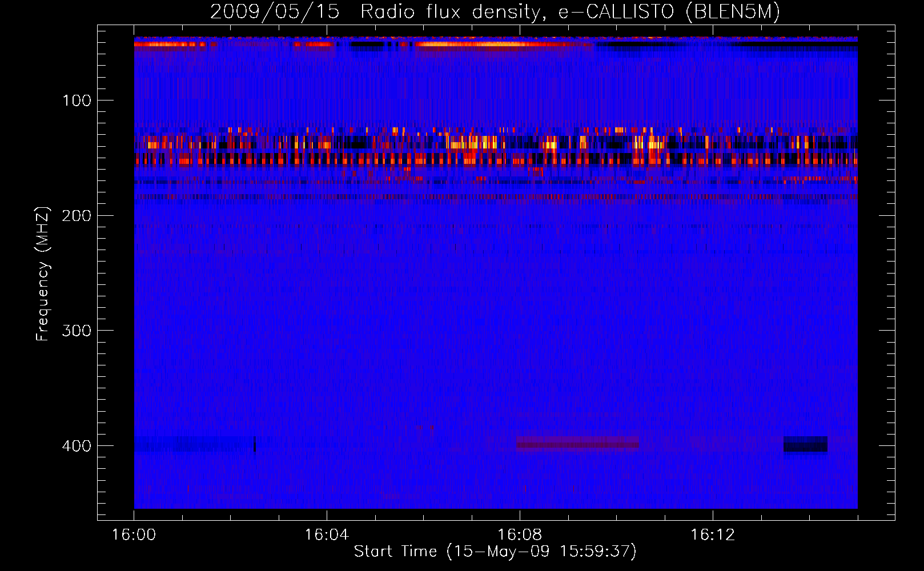Click the 'Frequency (MHZ)' axis label
Viewport: 924px width, 571px height.
click(x=42, y=274)
